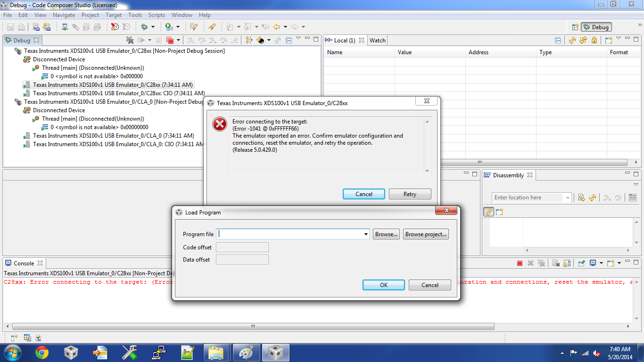The width and height of the screenshot is (644, 362).
Task: Click the Refresh View icon in Disassembly toolbar
Action: 593,197
